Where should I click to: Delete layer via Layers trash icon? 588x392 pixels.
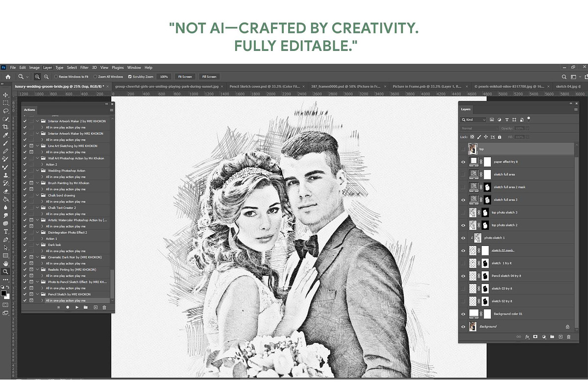pos(569,337)
